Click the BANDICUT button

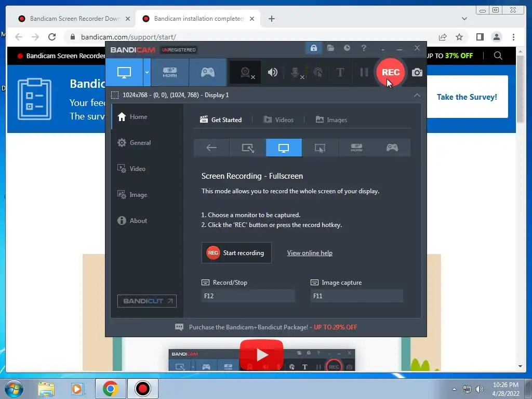(x=147, y=301)
